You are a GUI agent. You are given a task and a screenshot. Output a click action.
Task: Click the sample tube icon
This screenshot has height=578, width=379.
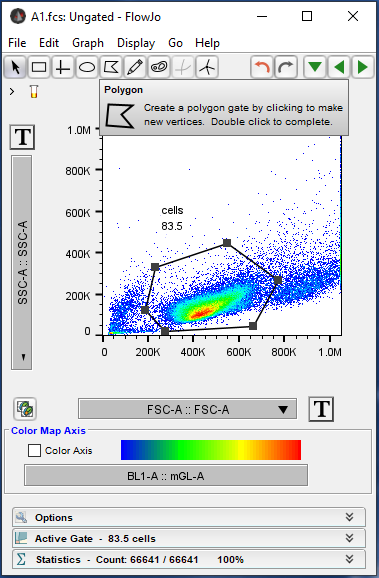point(34,91)
